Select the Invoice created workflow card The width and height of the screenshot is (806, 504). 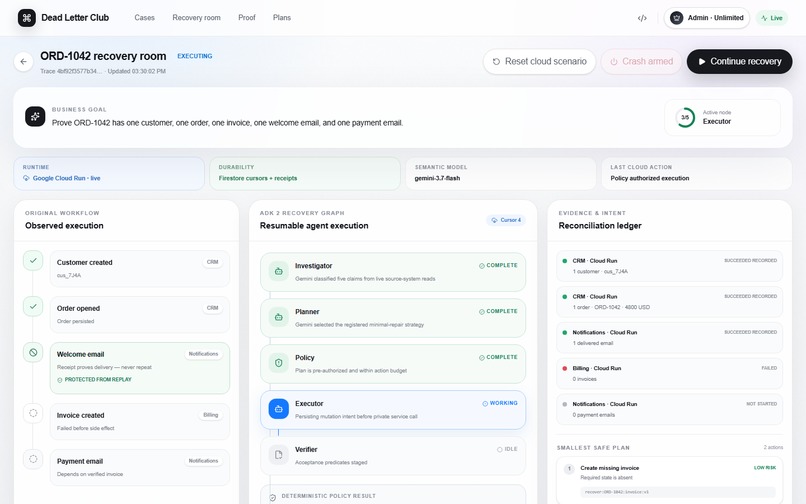140,421
